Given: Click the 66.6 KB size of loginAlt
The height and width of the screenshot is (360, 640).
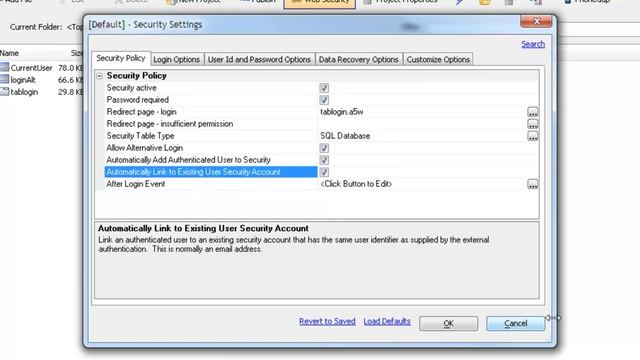Looking at the screenshot, I should point(71,80).
